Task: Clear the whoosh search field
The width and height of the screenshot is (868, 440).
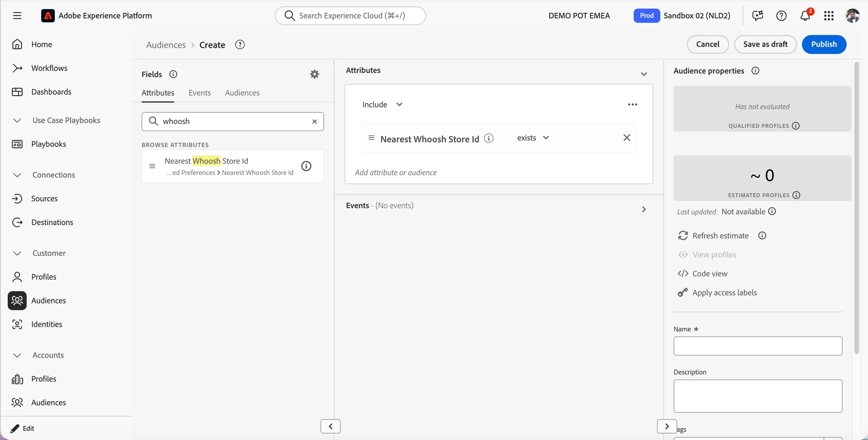Action: (314, 121)
